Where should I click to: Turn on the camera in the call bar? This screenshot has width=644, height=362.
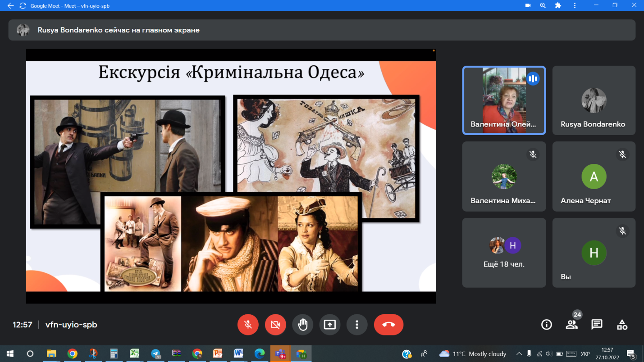click(x=275, y=325)
